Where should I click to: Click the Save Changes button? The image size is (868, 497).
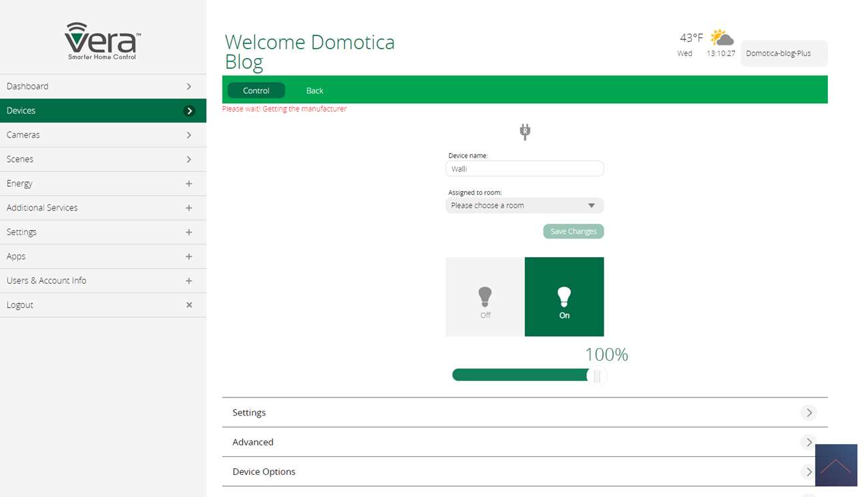[x=573, y=231]
